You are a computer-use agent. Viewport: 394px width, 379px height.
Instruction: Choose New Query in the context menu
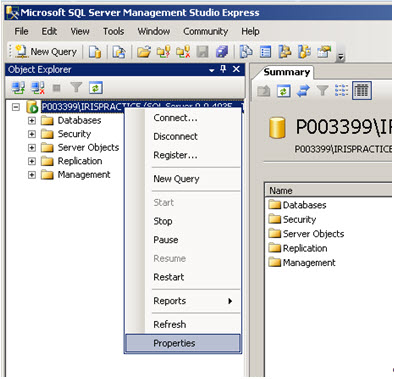click(183, 179)
